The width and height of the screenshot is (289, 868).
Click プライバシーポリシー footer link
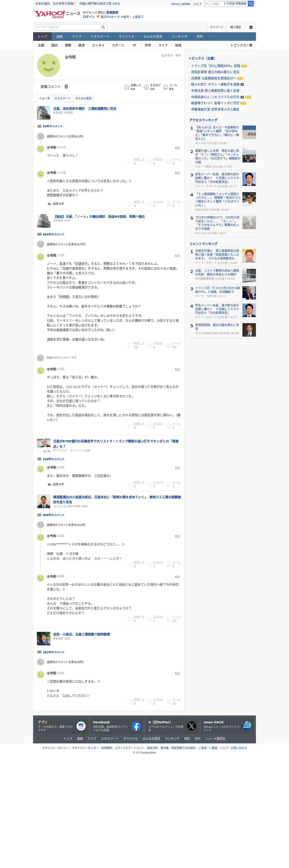56,748
